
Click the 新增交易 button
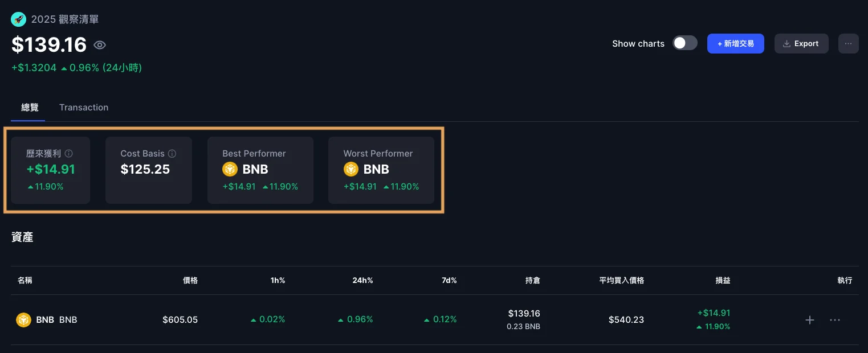(x=735, y=43)
